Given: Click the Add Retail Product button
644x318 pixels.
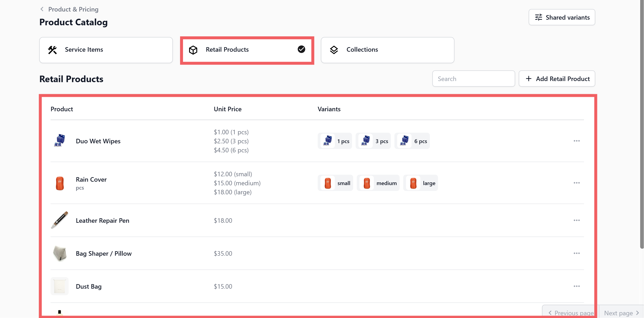Looking at the screenshot, I should (557, 79).
